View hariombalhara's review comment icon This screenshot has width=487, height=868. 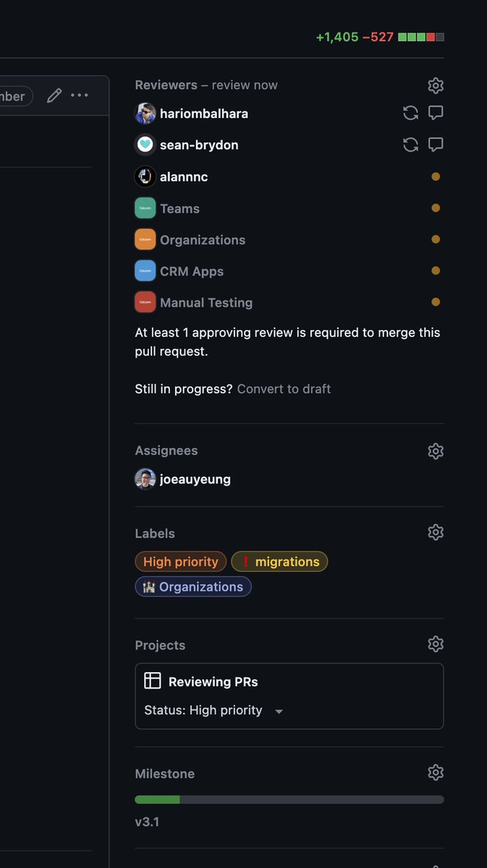[436, 113]
